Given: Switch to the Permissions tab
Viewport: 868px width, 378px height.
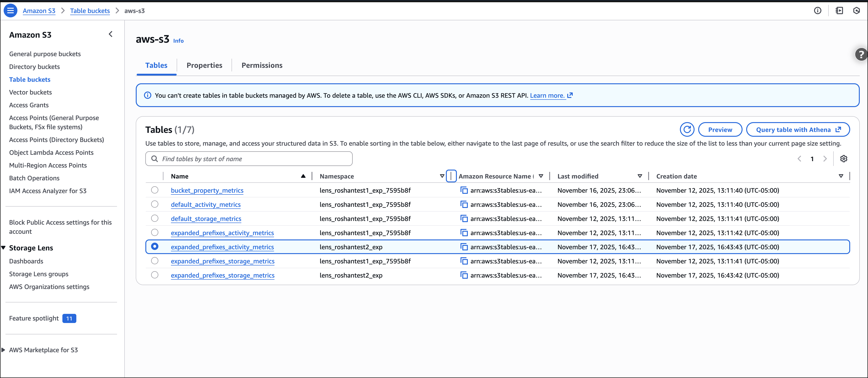Looking at the screenshot, I should tap(262, 65).
